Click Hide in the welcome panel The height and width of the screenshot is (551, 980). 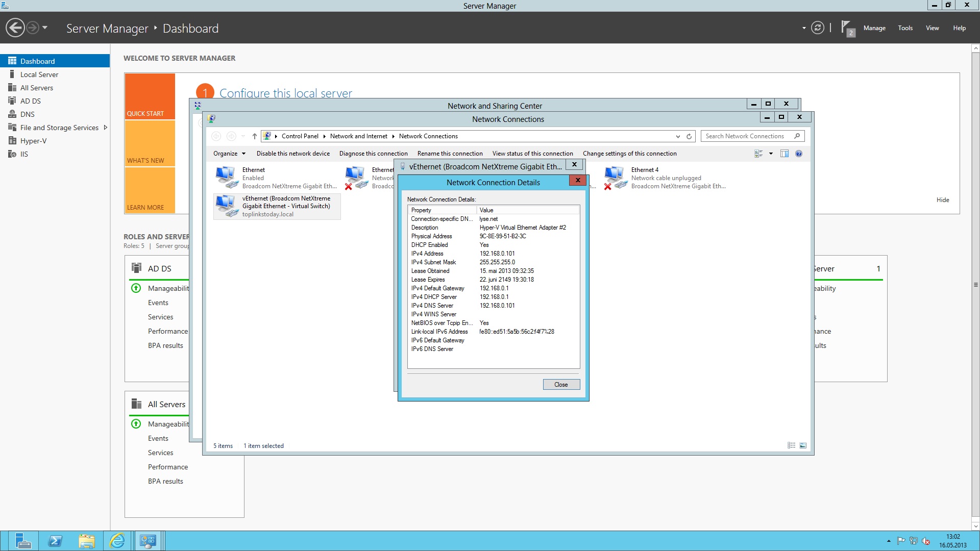pos(943,200)
